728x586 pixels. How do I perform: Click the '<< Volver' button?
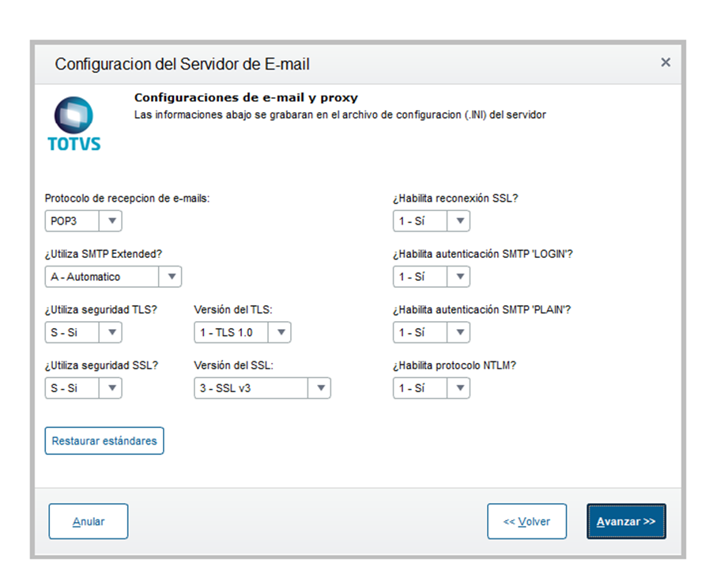(526, 521)
